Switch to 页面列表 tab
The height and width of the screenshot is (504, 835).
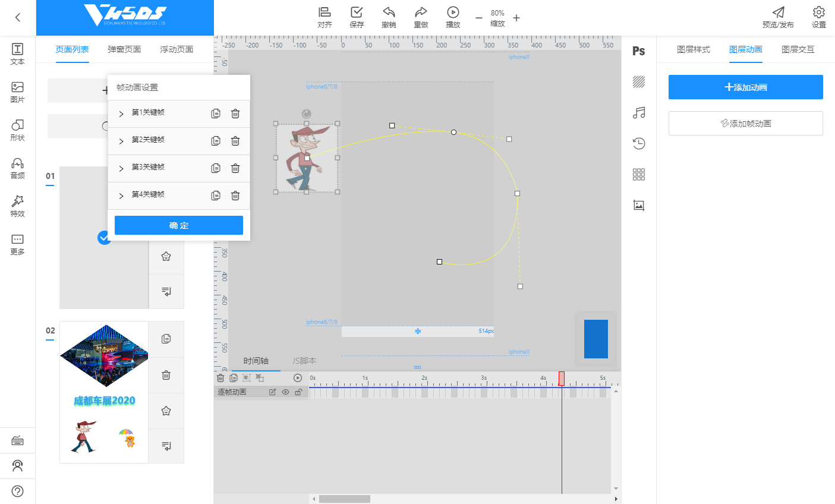[72, 49]
